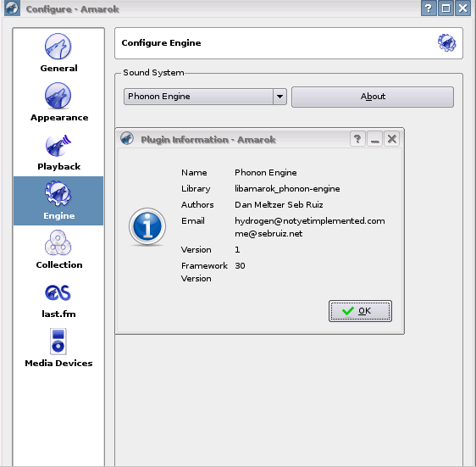Click the email me@sebruiz.net
Viewport: 476px width, 467px height.
point(268,234)
